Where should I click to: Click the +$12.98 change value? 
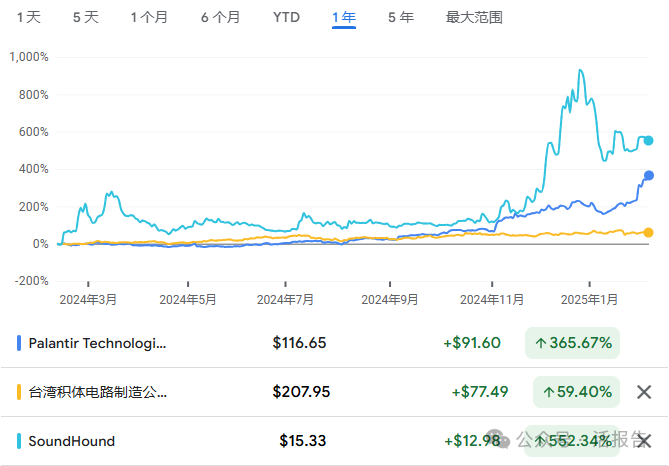point(472,441)
